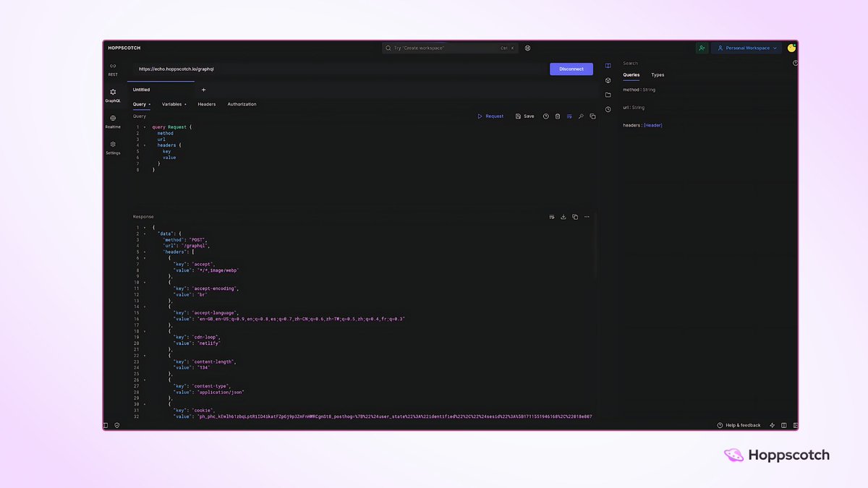This screenshot has height=488, width=868.
Task: Collapse the accept-encoding object at line 10
Action: tap(144, 283)
